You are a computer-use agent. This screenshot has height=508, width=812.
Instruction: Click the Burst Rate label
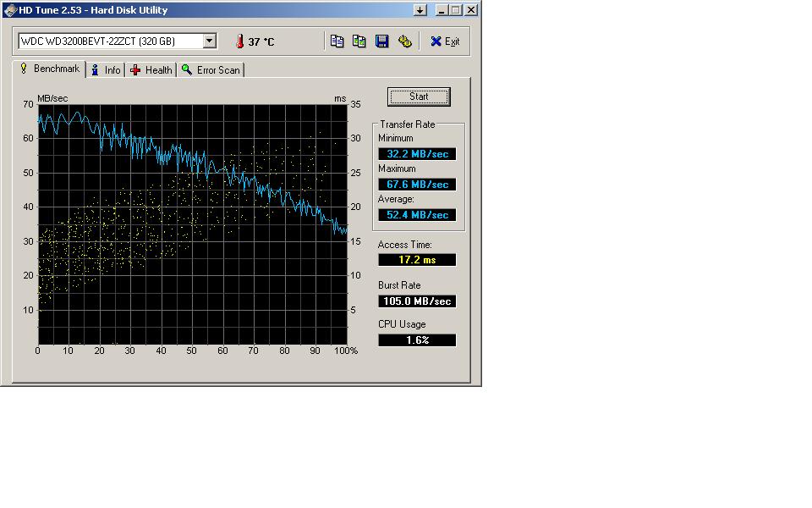[398, 285]
